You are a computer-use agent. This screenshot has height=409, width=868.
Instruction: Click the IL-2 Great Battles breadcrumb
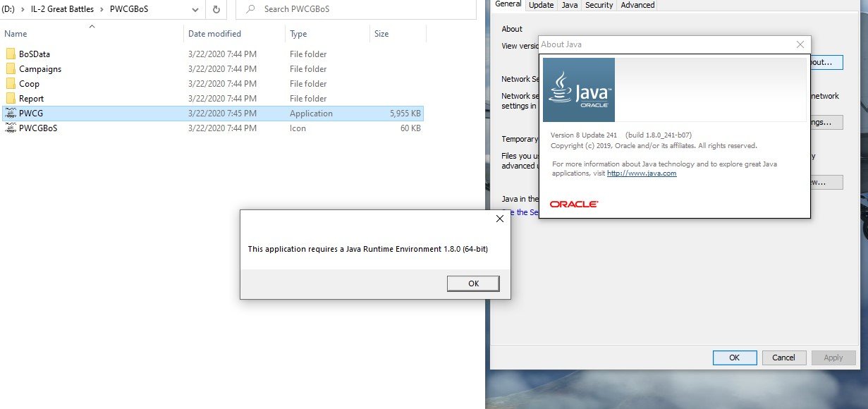(61, 9)
